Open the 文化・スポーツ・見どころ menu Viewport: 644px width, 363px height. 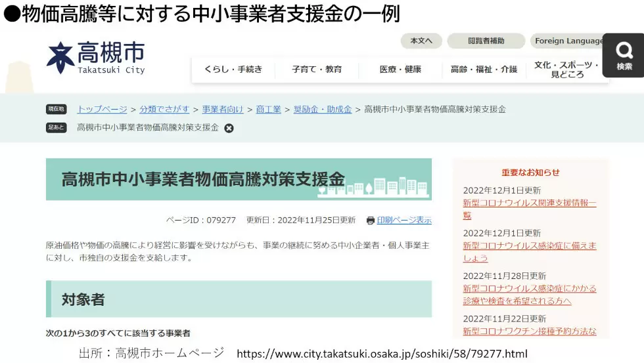(567, 70)
